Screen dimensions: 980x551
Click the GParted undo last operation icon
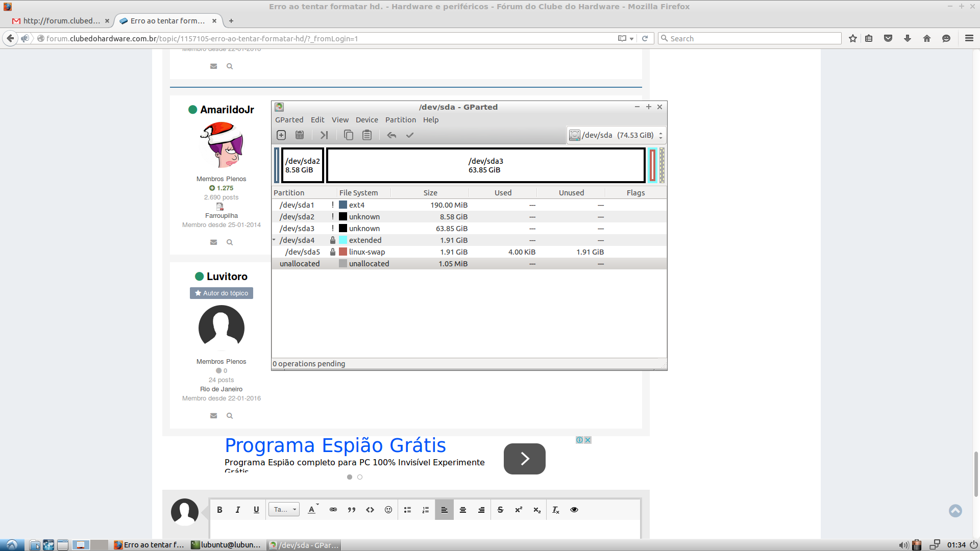pos(391,135)
